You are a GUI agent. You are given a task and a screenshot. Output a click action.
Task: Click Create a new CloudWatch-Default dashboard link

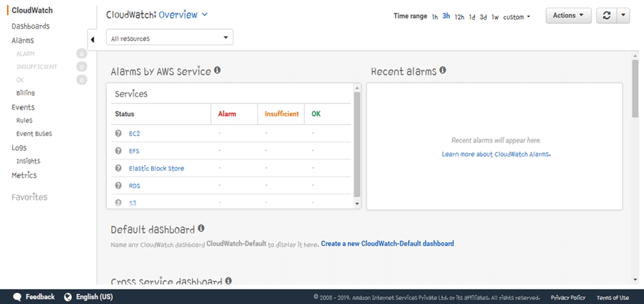(387, 244)
